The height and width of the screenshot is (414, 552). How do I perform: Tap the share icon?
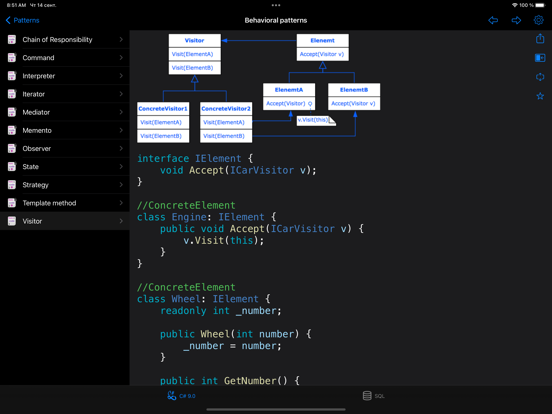[x=540, y=38]
